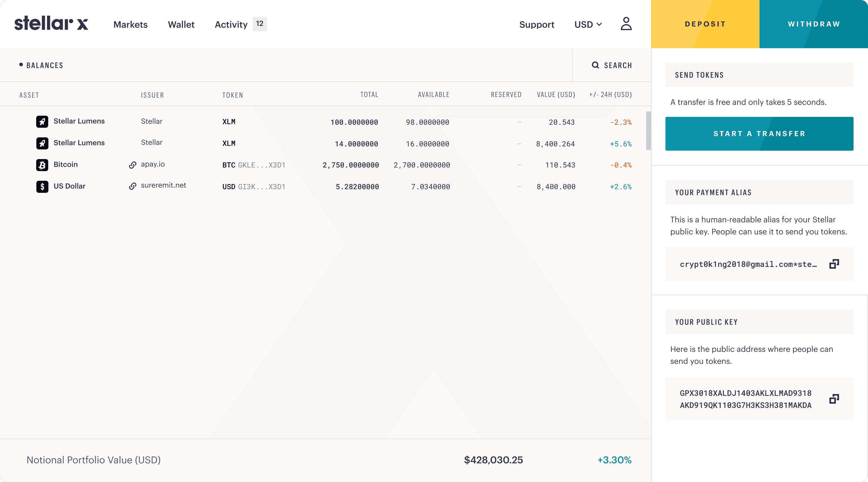This screenshot has height=482, width=868.
Task: Click the Bitcoin asset icon
Action: (42, 165)
